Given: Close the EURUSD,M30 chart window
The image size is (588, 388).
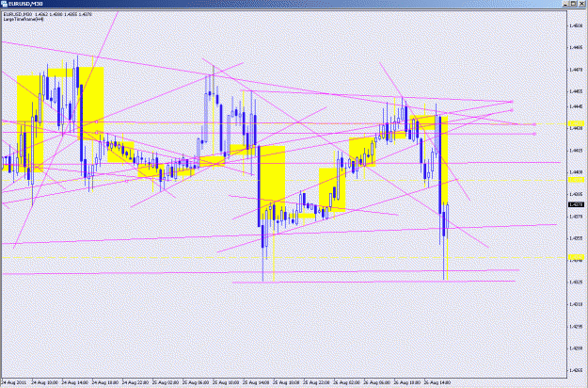Looking at the screenshot, I should pyautogui.click(x=581, y=4).
